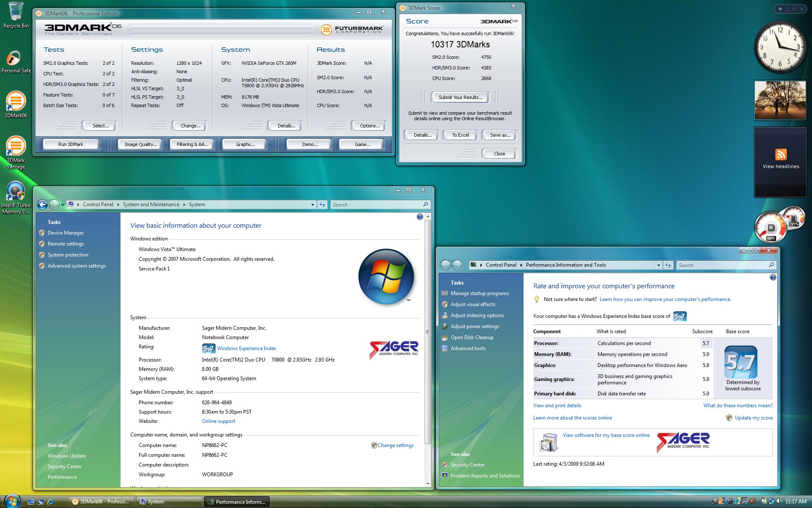This screenshot has width=812, height=508.
Task: Click Save as button in Score window
Action: 500,135
